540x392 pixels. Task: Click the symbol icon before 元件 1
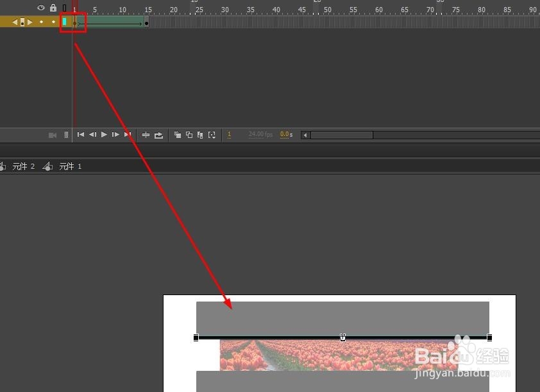[x=47, y=166]
